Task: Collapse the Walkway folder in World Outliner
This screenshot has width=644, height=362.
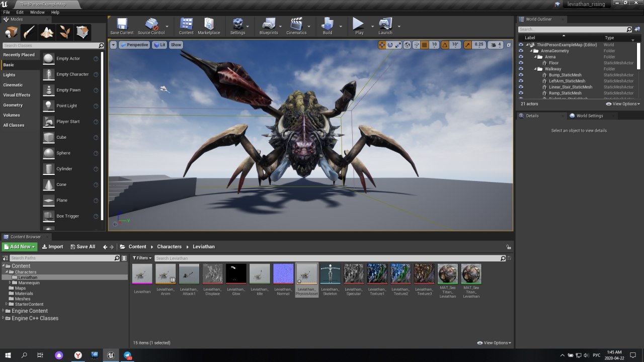Action: click(535, 69)
